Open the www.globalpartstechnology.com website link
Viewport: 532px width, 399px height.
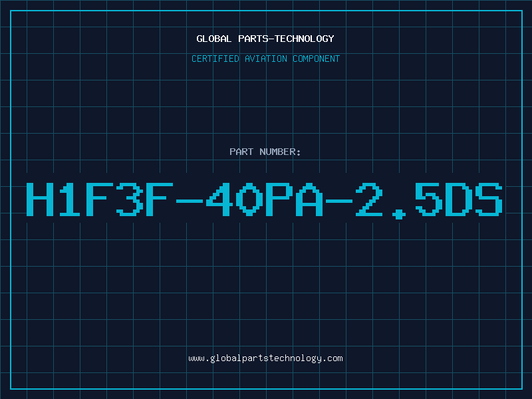(x=265, y=358)
